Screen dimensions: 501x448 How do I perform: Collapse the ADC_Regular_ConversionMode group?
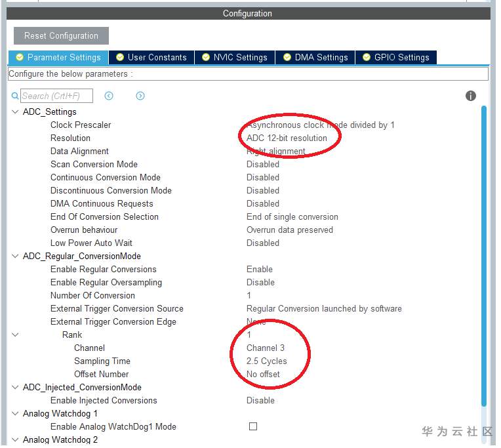pos(15,256)
